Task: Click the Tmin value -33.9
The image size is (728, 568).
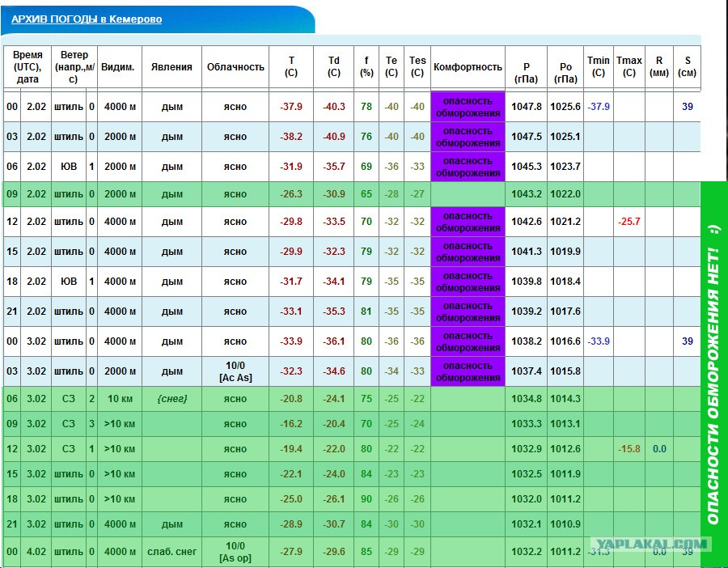Action: tap(599, 341)
